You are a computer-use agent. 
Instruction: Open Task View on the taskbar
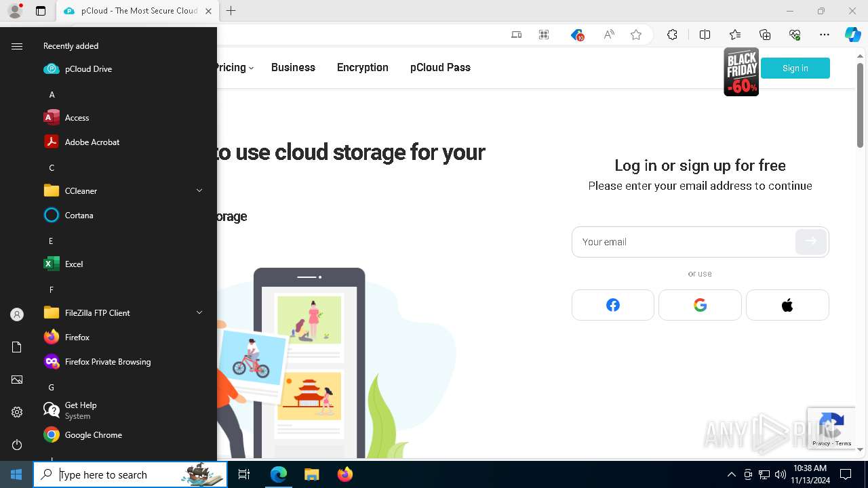point(244,474)
